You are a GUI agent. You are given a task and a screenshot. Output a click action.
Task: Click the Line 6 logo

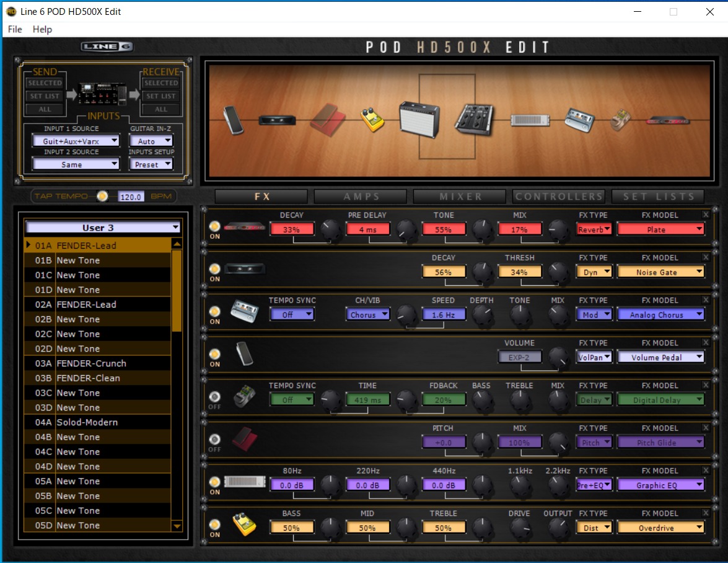click(x=107, y=47)
